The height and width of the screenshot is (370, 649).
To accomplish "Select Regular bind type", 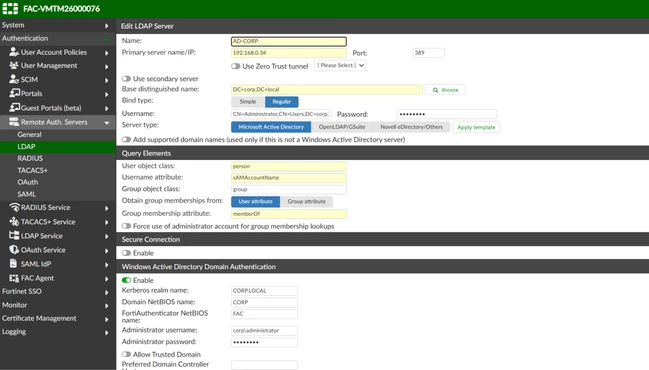I will point(281,101).
